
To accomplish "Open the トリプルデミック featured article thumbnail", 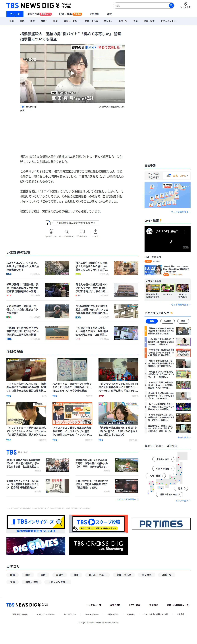I will tap(72, 414).
